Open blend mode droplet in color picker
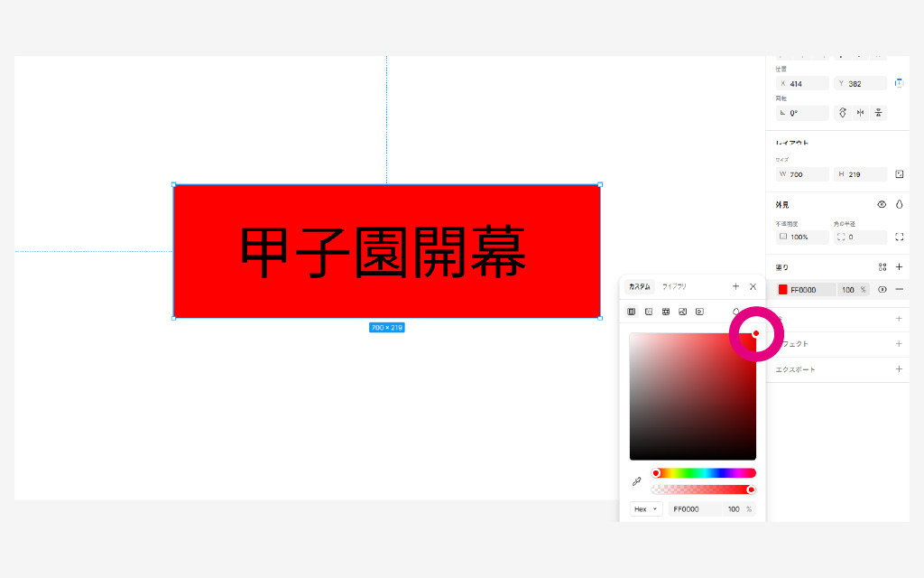Viewport: 924px width, 578px height. tap(736, 312)
